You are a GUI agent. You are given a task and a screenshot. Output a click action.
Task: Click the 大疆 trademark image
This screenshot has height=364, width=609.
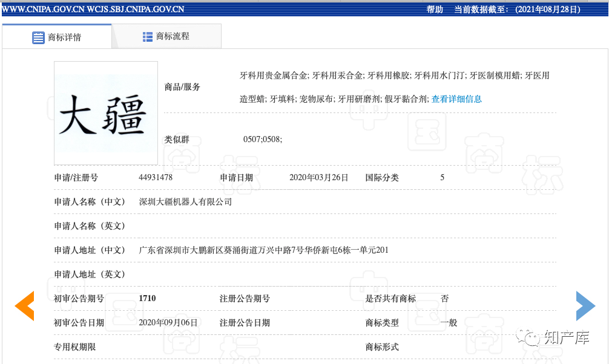click(105, 112)
